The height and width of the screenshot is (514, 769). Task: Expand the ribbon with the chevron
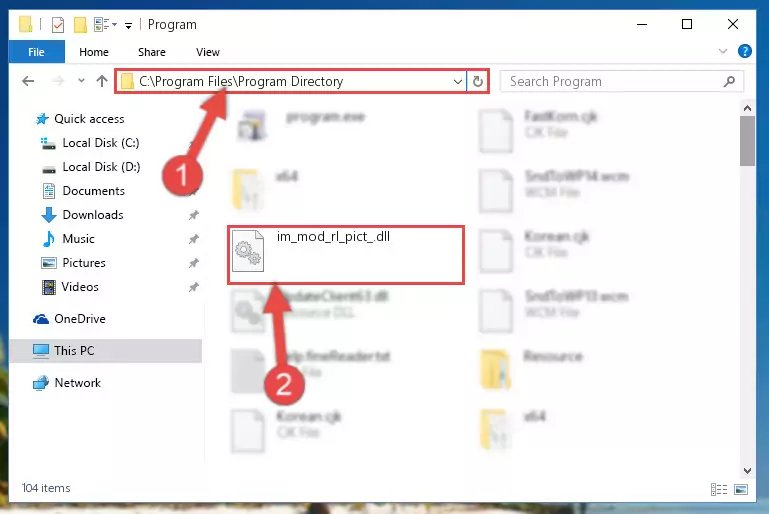[x=722, y=51]
